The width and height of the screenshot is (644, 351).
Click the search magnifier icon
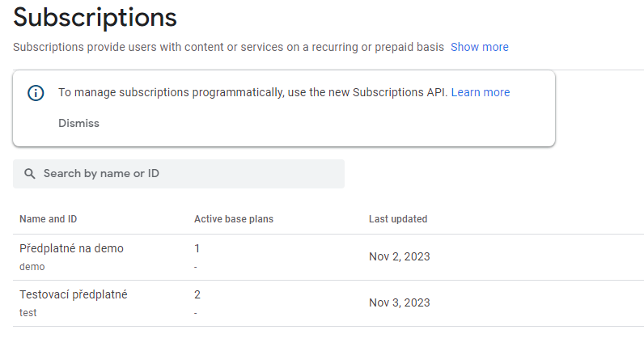[30, 174]
